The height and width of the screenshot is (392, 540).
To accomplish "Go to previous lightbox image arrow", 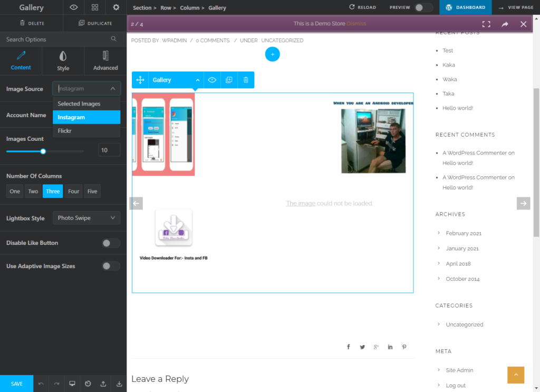I will tap(136, 203).
